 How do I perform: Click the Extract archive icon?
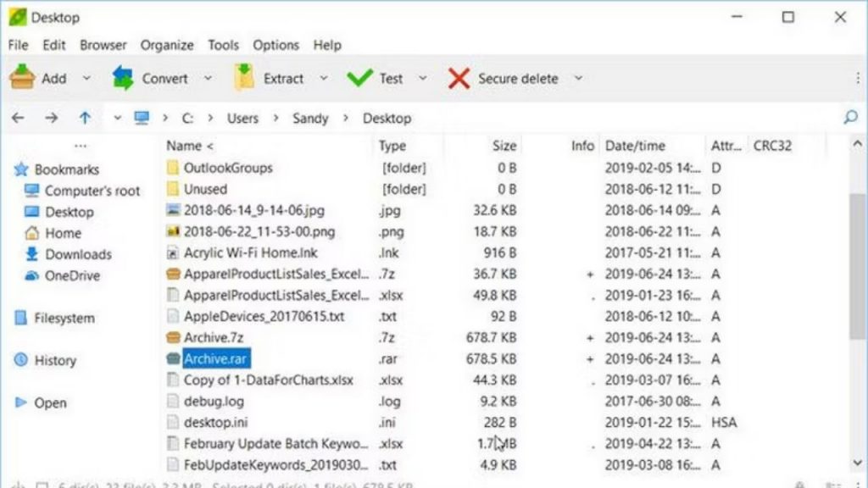coord(244,78)
